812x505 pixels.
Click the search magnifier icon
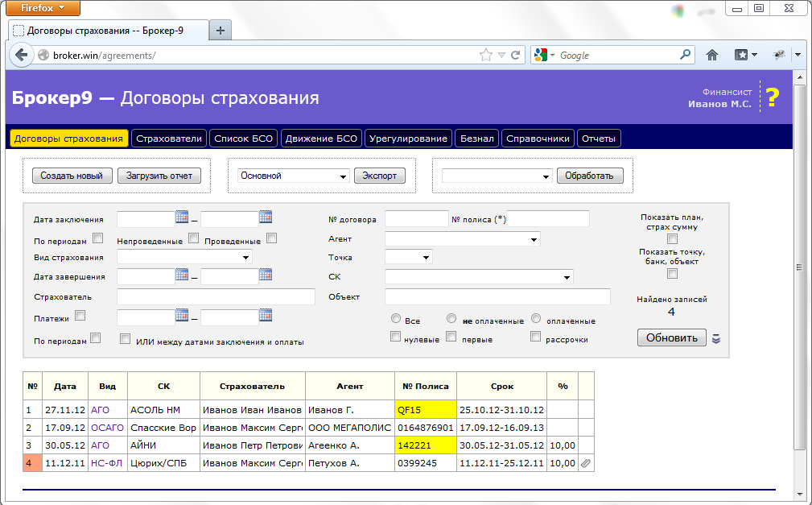pyautogui.click(x=685, y=55)
